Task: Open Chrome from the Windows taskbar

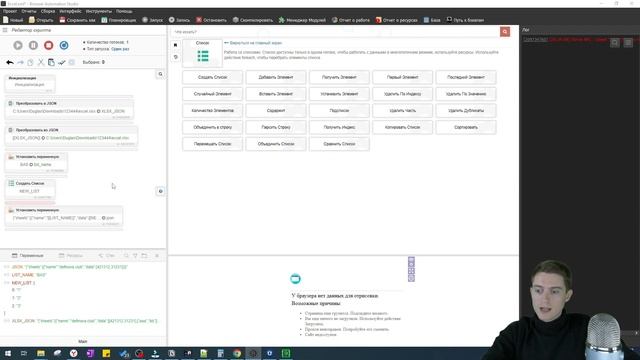Action: click(237, 353)
